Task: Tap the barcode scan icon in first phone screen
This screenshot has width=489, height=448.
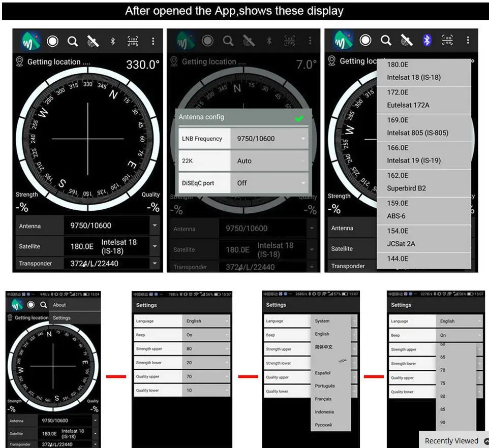Action: 133,41
